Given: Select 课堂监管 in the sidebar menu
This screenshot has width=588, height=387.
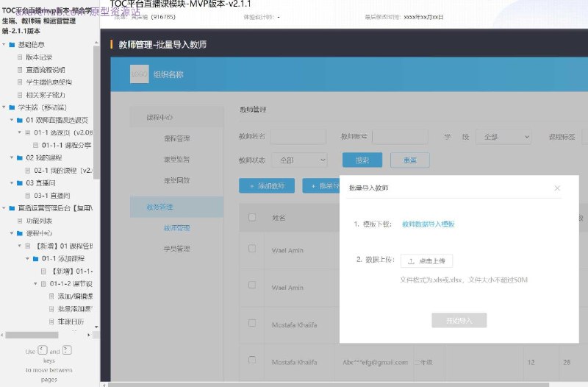Looking at the screenshot, I should [176, 160].
